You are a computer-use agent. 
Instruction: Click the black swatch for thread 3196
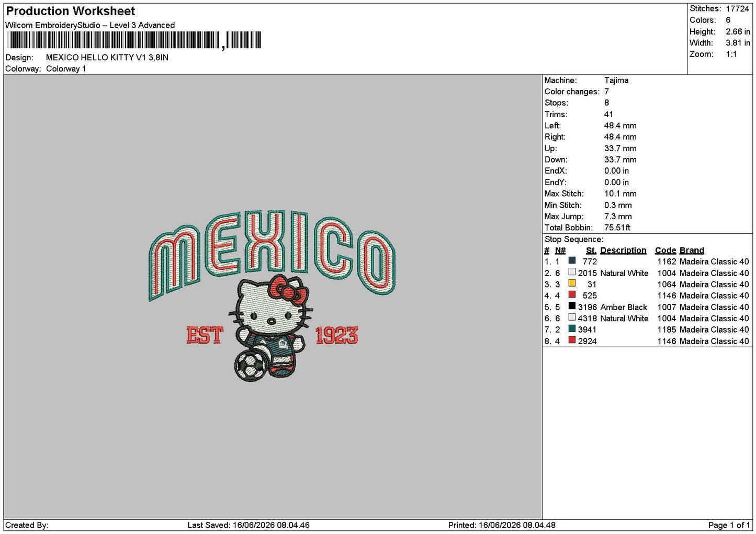(x=572, y=306)
